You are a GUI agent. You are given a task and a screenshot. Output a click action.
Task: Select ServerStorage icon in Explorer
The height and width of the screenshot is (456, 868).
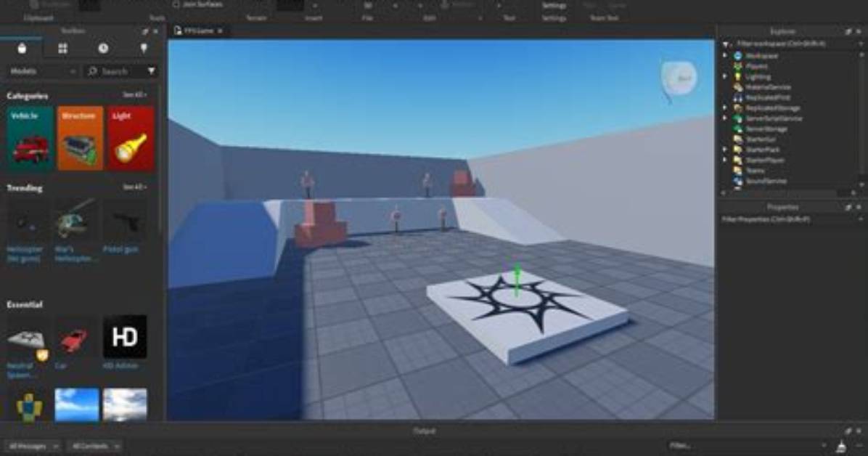(738, 129)
